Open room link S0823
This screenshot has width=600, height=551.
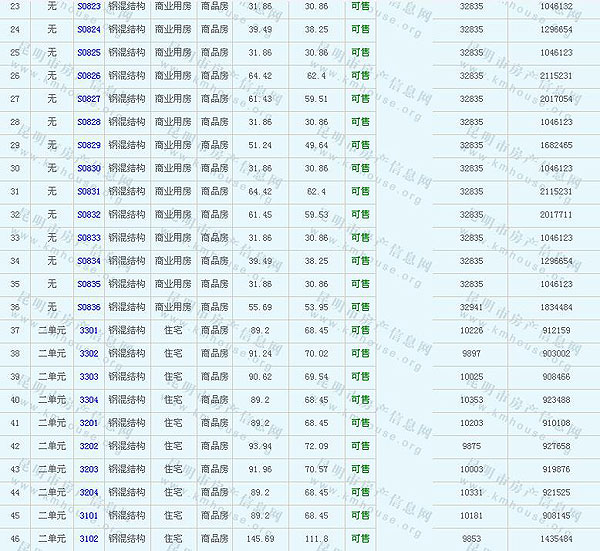(x=88, y=6)
